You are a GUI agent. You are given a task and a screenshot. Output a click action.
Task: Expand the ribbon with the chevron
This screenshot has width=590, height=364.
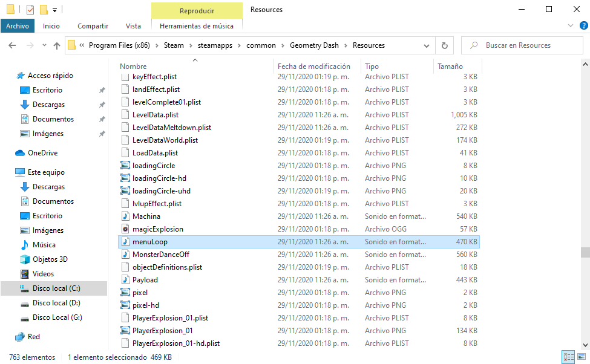click(571, 25)
